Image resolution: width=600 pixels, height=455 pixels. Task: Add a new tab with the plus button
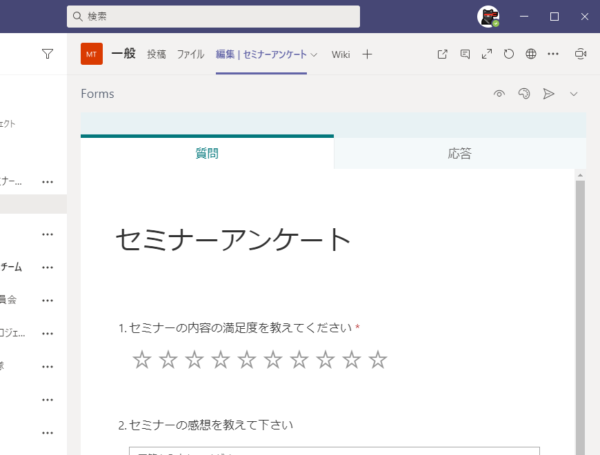[x=367, y=54]
